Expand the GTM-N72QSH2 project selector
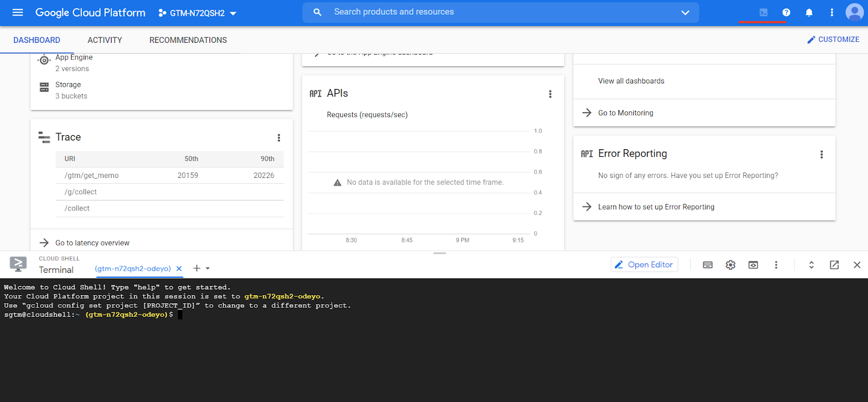Viewport: 868px width, 402px height. [198, 13]
